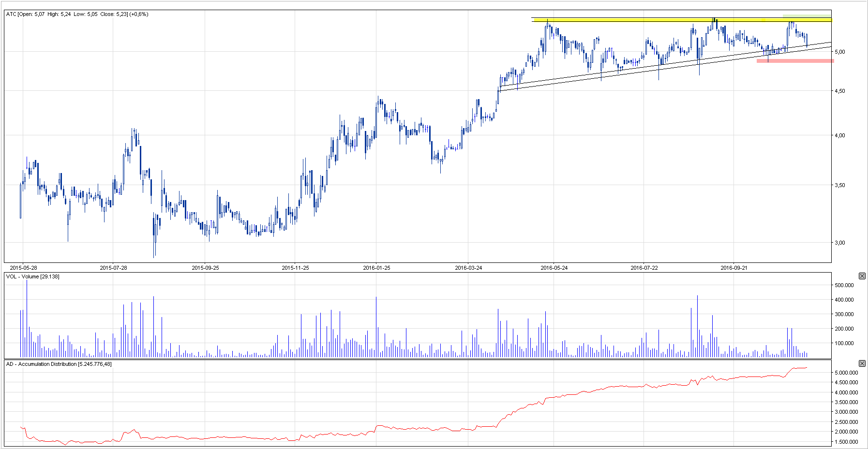Close the AD Accumulation Distribution panel
This screenshot has width=868, height=449.
point(862,363)
